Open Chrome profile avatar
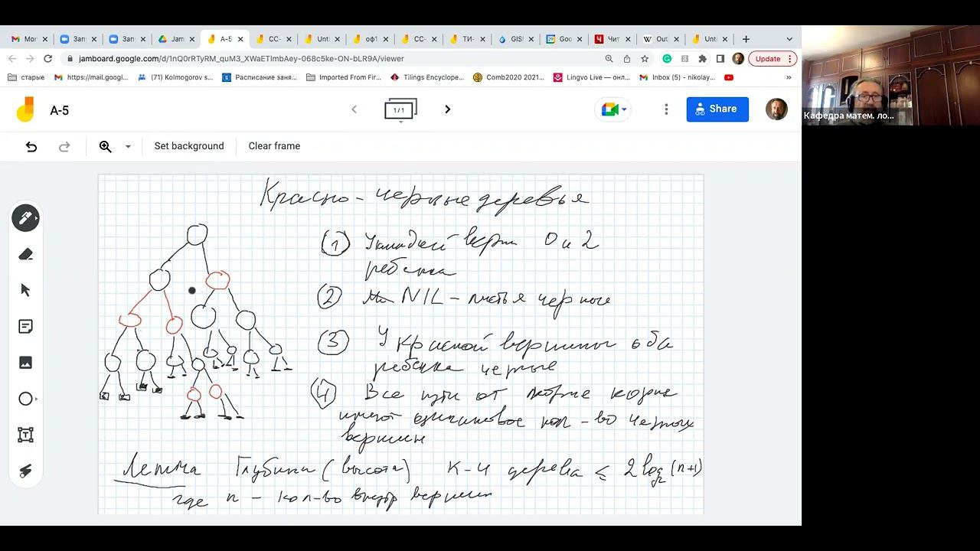Image resolution: width=980 pixels, height=551 pixels. pyautogui.click(x=738, y=58)
